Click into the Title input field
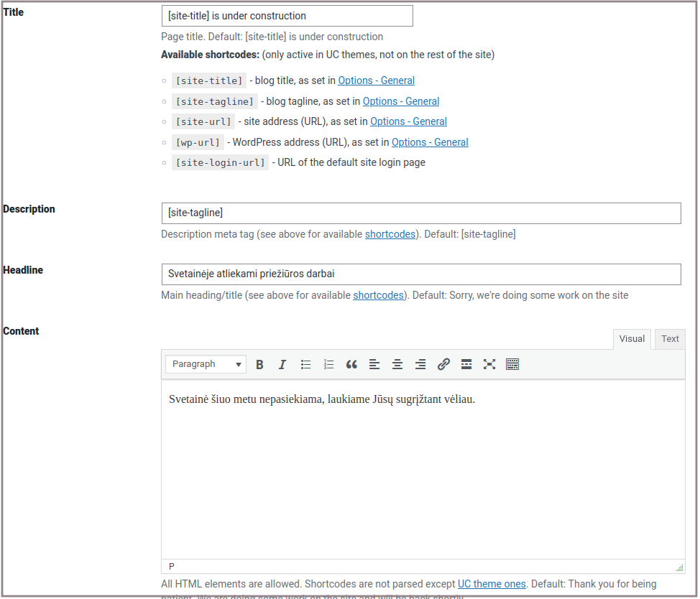 pyautogui.click(x=287, y=16)
